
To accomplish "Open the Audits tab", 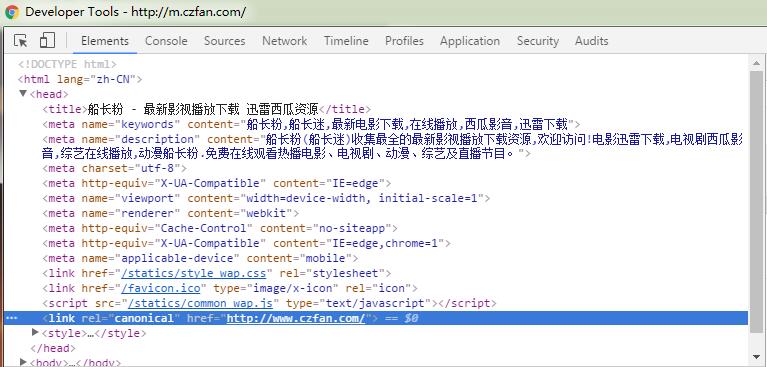I will click(591, 41).
